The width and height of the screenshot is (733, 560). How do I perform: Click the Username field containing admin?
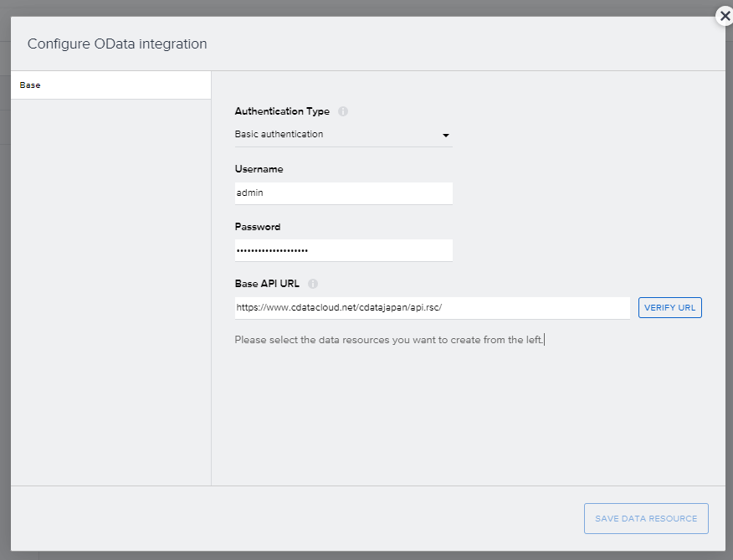(343, 193)
